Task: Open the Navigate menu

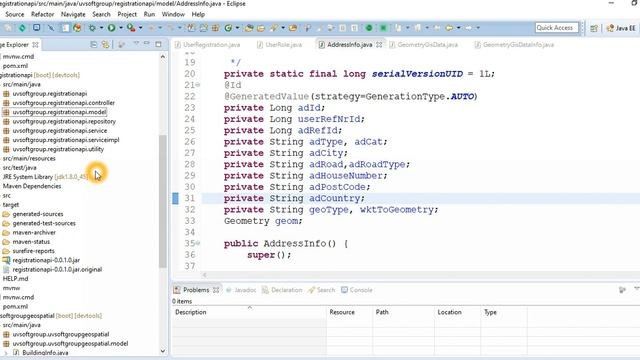Action: click(73, 14)
